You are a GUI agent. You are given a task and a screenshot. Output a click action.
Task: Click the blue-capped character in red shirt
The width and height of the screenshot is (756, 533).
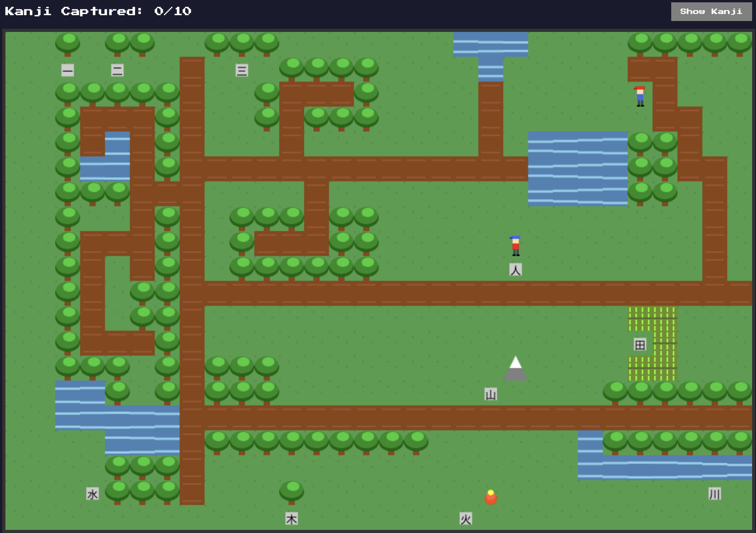[515, 245]
